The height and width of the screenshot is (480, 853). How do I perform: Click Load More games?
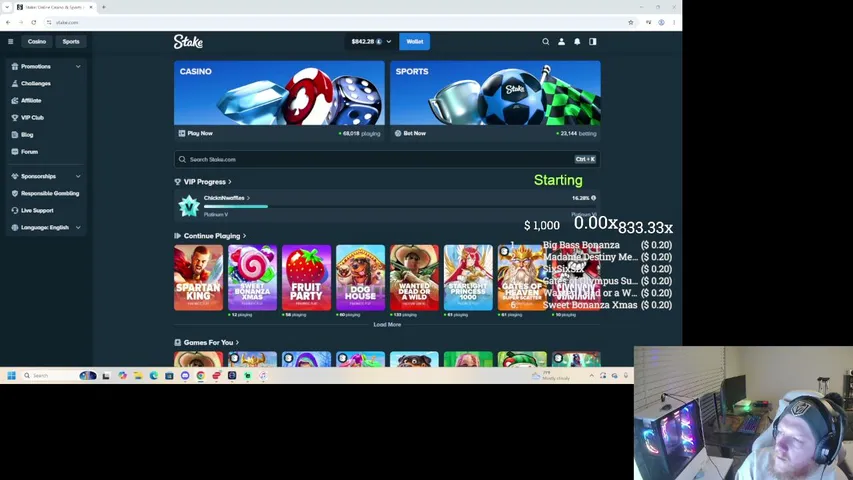pyautogui.click(x=387, y=324)
